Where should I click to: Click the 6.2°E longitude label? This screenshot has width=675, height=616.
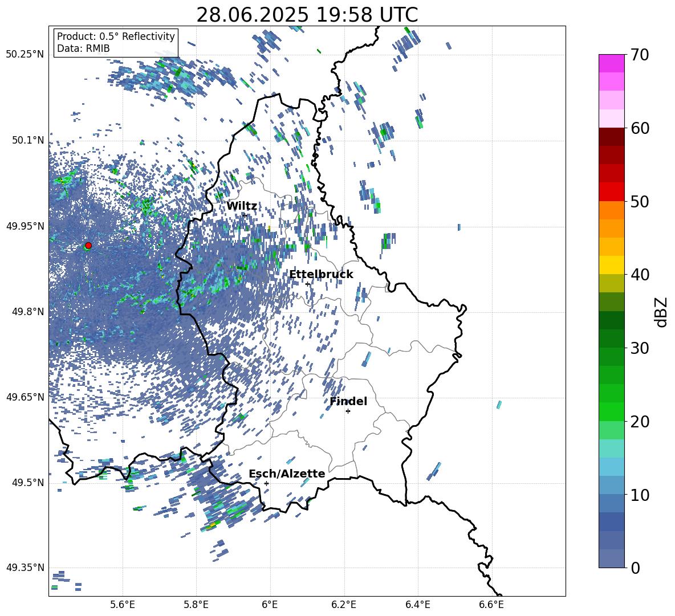click(344, 605)
